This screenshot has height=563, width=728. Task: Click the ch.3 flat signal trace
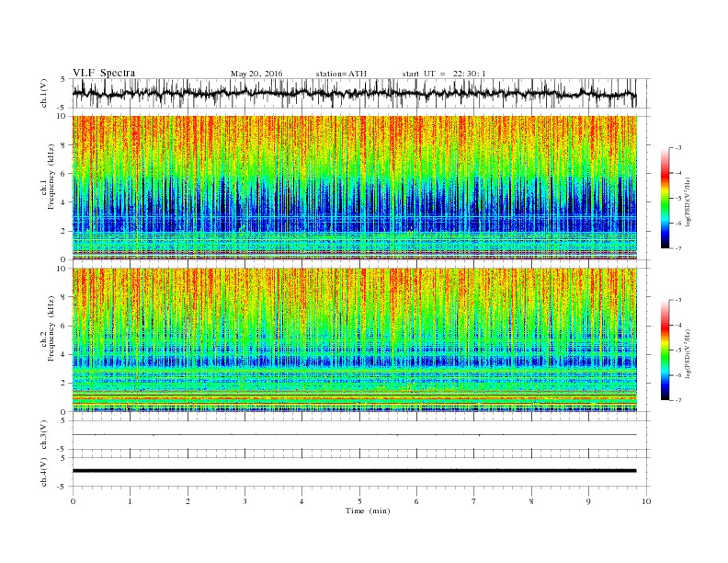click(355, 435)
